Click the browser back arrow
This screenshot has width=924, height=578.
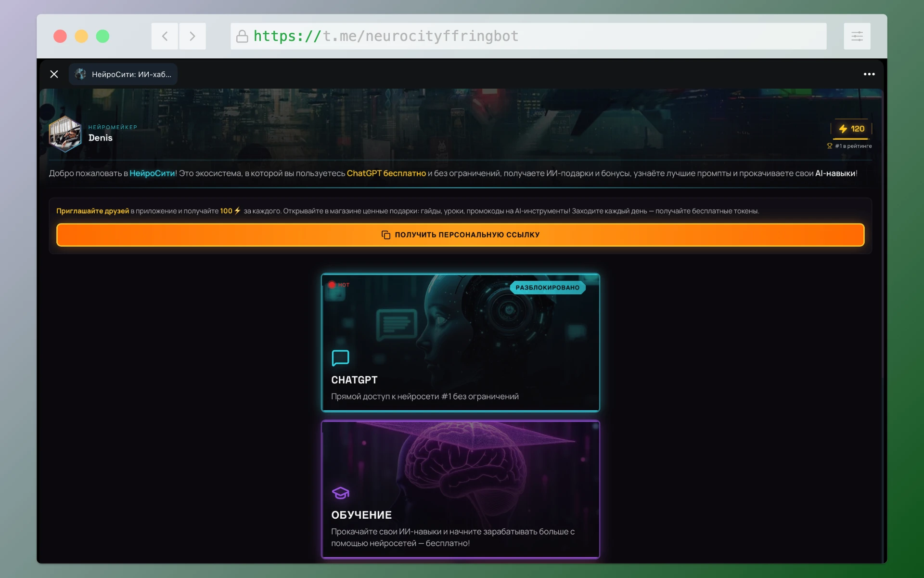[x=165, y=36]
